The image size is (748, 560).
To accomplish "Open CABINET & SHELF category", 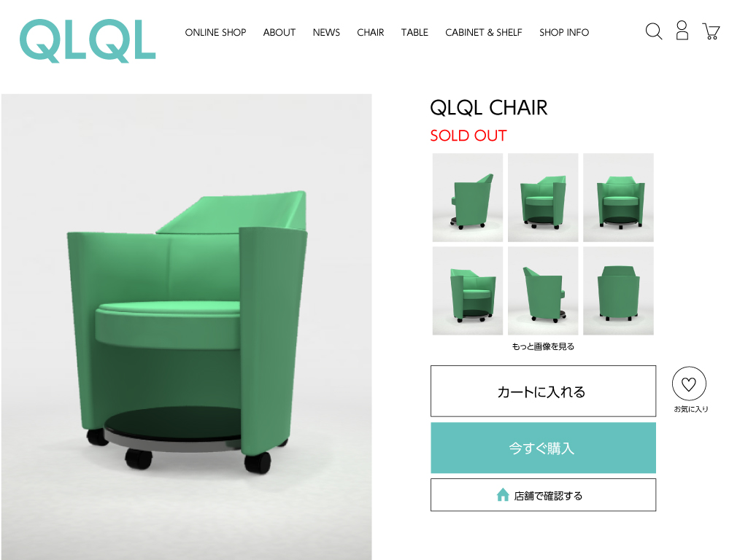I will click(484, 32).
